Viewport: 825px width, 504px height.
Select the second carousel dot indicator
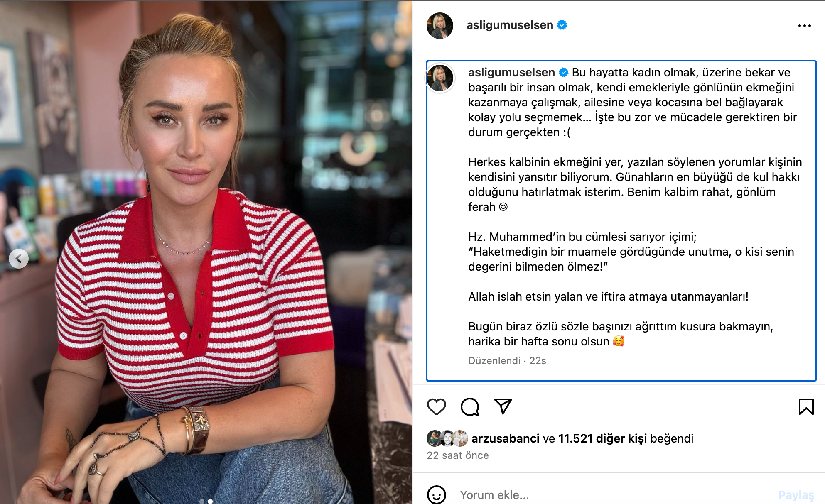210,502
